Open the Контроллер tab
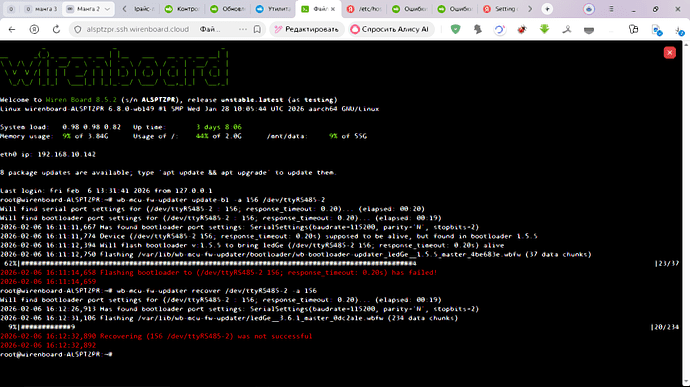The width and height of the screenshot is (690, 387). (181, 9)
